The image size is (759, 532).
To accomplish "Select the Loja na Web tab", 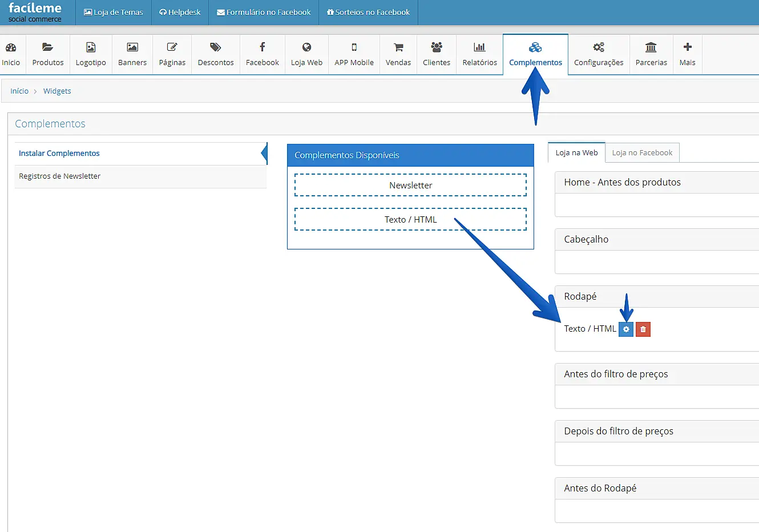I will 576,153.
